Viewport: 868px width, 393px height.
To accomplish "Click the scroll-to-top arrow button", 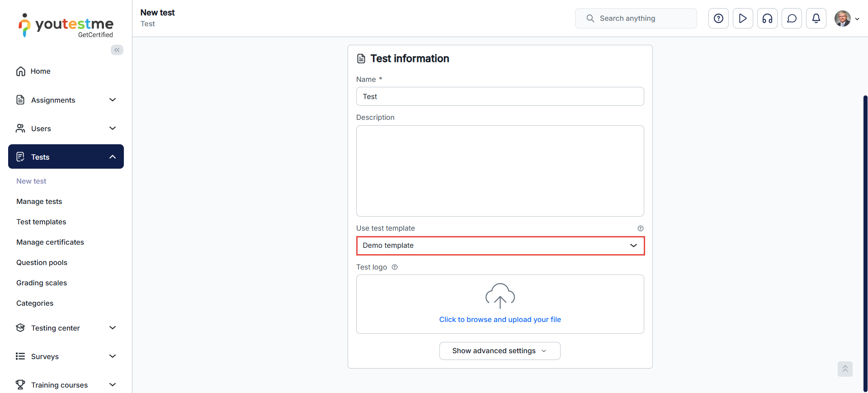I will coord(844,369).
